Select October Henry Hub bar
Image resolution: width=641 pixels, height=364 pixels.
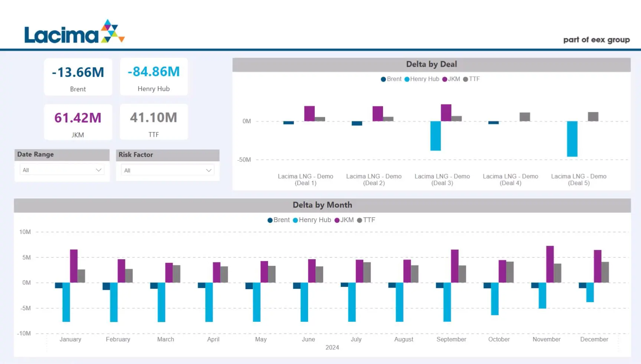click(494, 299)
